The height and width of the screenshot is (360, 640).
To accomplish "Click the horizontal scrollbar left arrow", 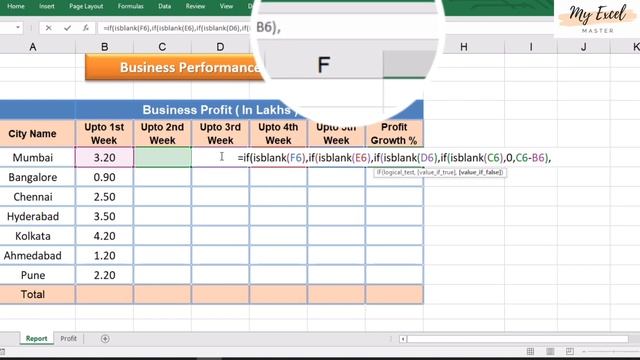I will [403, 339].
